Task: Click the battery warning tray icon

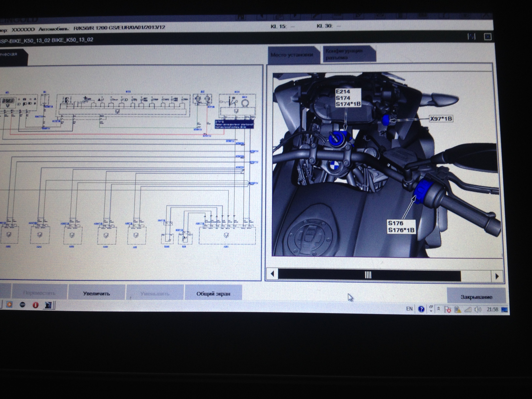Action: [457, 310]
